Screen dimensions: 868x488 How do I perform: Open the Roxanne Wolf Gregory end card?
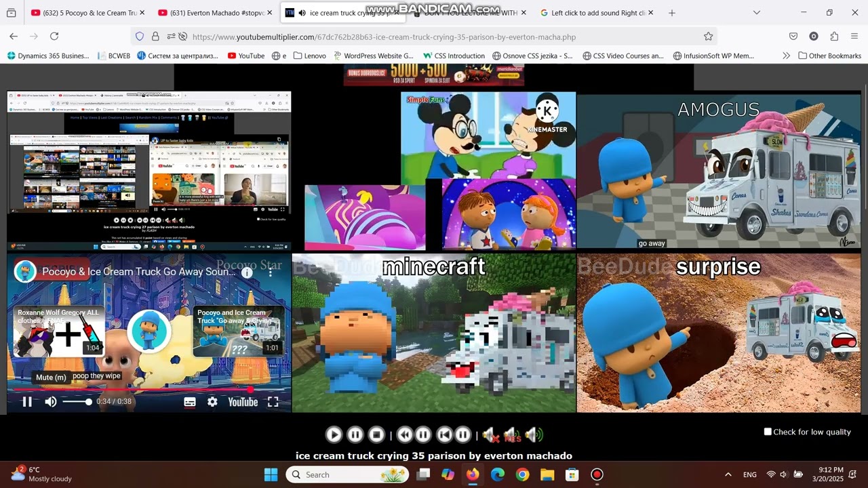59,331
